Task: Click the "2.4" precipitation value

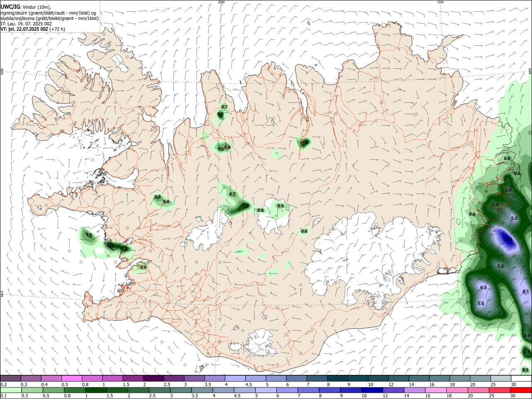Action: point(495,205)
